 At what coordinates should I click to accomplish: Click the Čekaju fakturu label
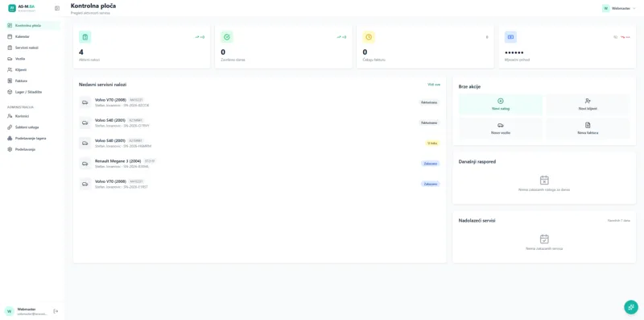click(x=374, y=60)
